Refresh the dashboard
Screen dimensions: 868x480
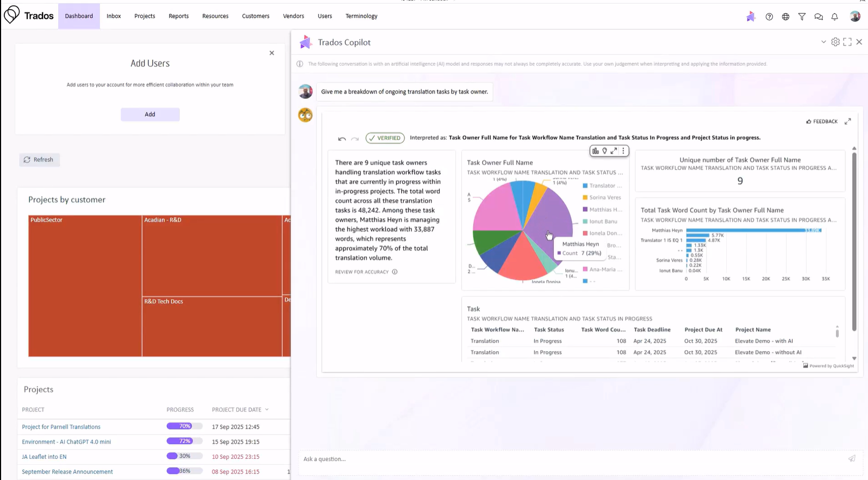[x=40, y=160]
